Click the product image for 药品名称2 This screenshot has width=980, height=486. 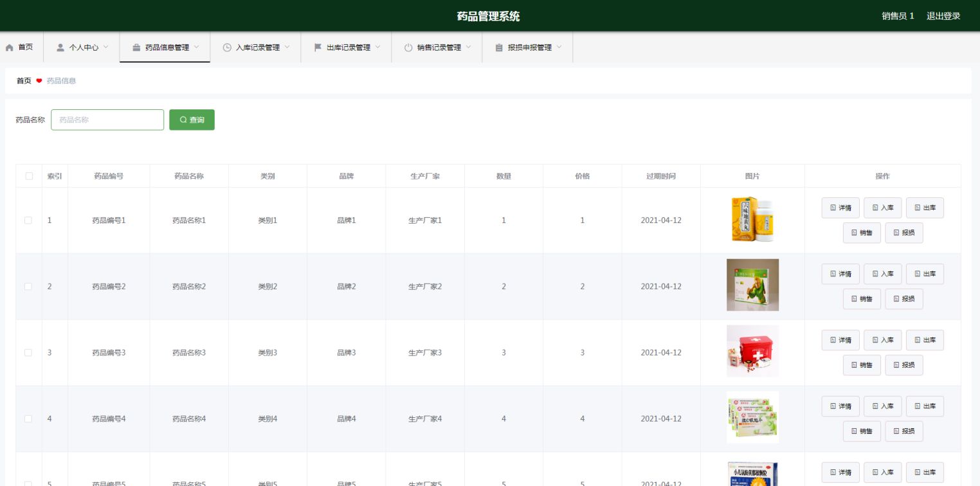click(x=752, y=285)
